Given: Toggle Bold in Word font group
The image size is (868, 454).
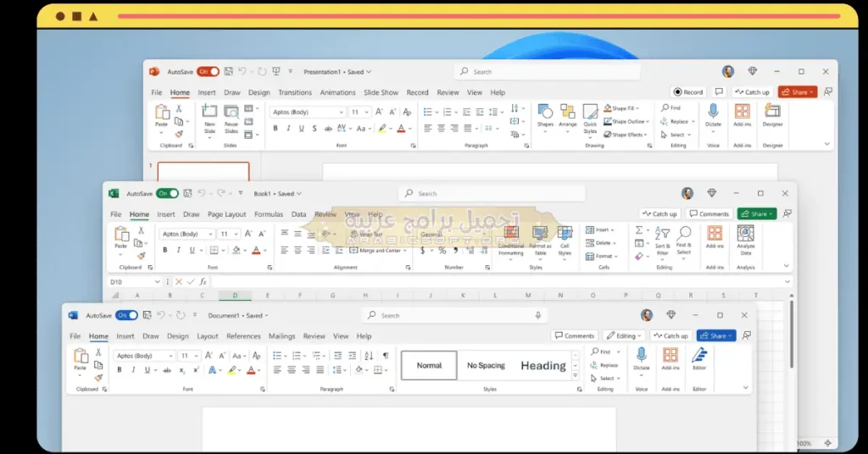Looking at the screenshot, I should 119,370.
